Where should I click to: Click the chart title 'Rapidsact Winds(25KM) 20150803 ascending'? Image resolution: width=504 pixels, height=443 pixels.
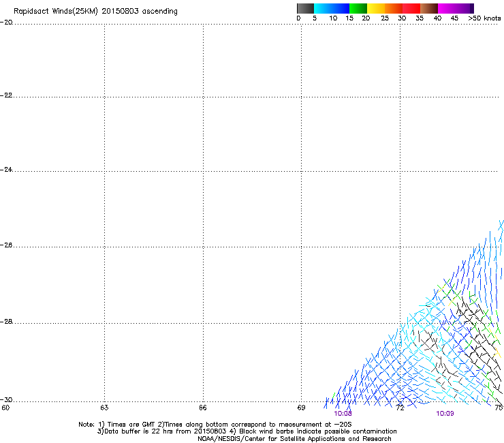(x=95, y=12)
